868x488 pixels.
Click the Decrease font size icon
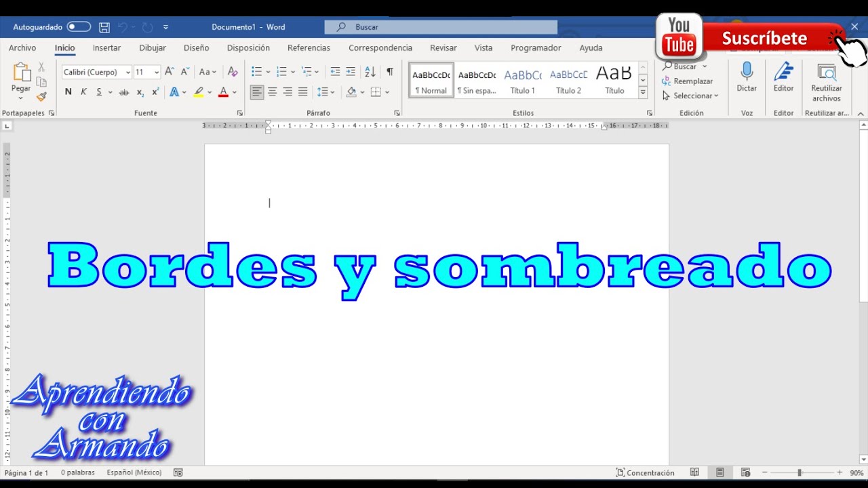point(184,71)
